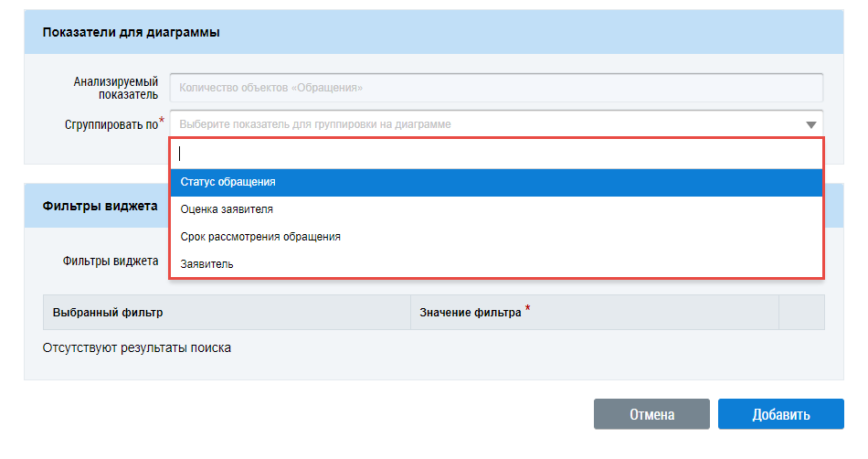Focus the search box inside dropdown list
This screenshot has width=868, height=459.
tap(497, 154)
